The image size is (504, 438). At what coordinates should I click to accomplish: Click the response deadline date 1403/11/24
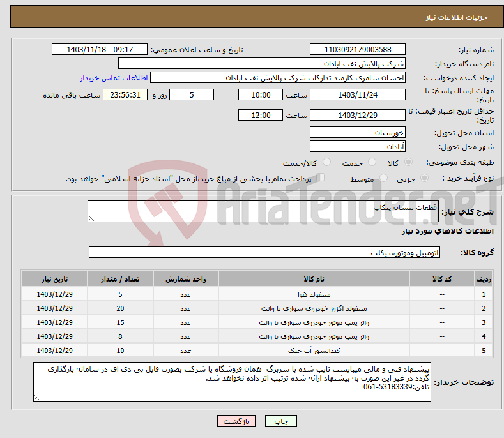pyautogui.click(x=358, y=94)
